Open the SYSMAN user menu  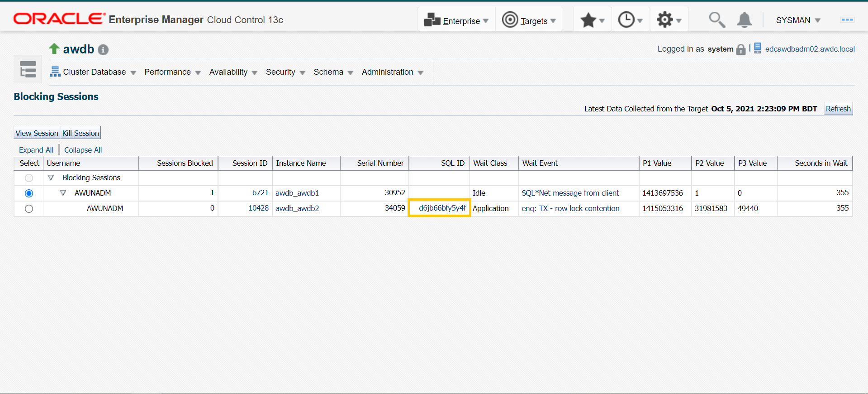(798, 20)
